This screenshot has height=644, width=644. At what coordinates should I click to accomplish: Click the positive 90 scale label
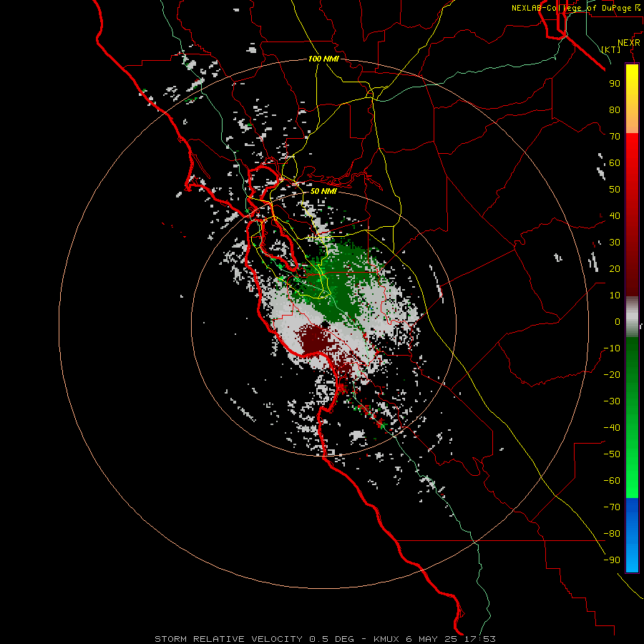click(615, 84)
